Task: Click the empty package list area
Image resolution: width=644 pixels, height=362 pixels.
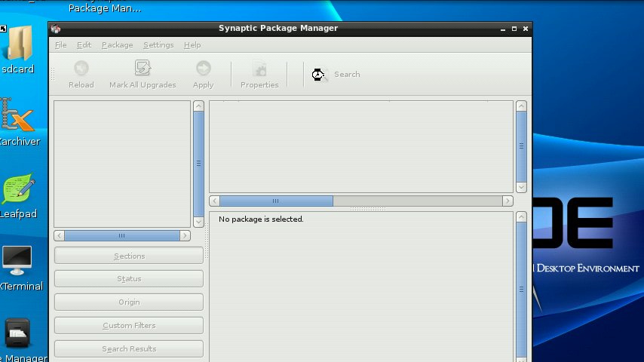Action: (x=361, y=147)
